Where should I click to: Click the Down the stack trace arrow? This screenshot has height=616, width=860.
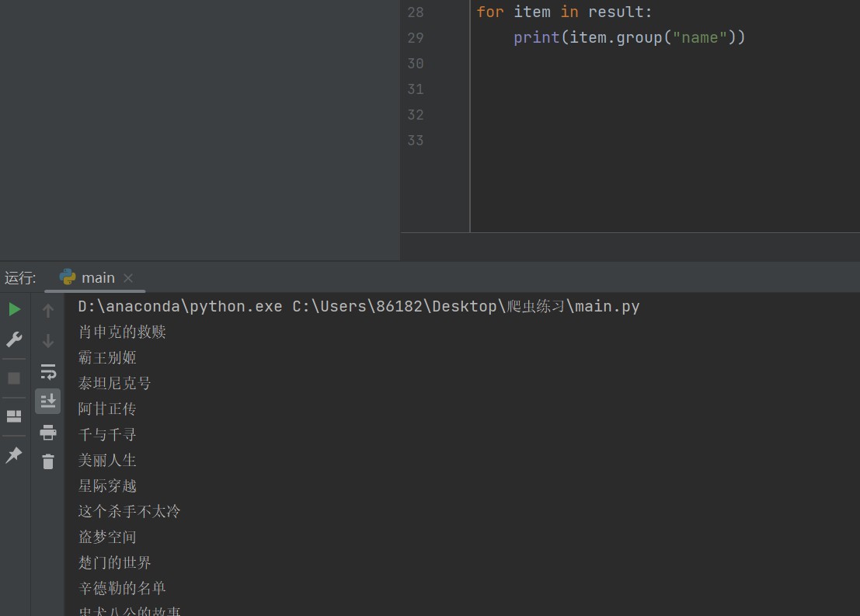pyautogui.click(x=48, y=341)
